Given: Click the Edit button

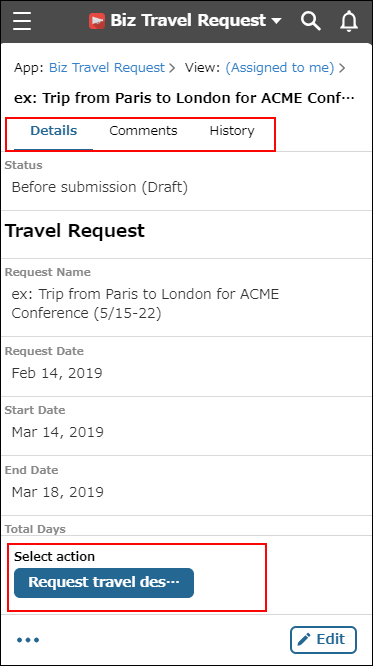Looking at the screenshot, I should pyautogui.click(x=323, y=640).
